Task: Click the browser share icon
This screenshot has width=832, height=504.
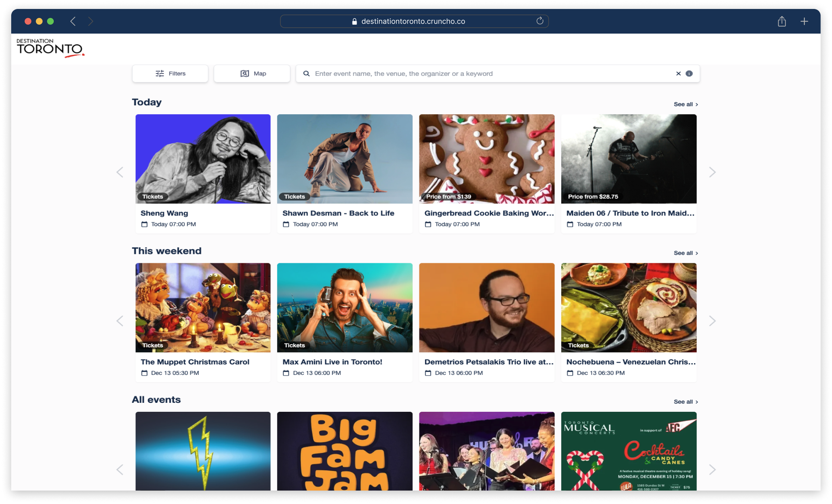Action: coord(782,21)
